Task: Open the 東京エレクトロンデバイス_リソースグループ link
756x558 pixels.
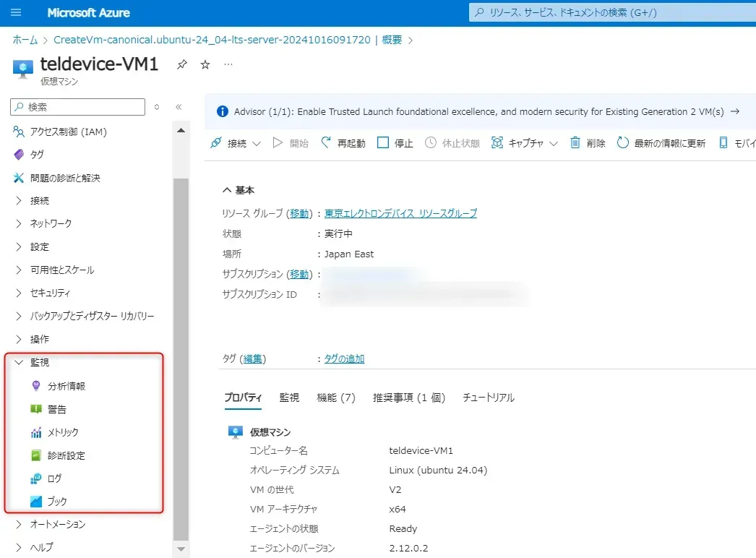Action: click(x=400, y=214)
